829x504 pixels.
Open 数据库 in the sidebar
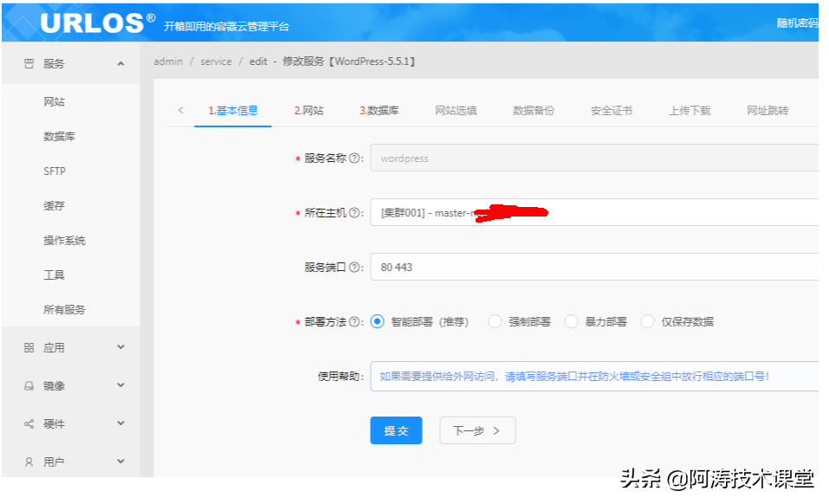coord(59,136)
